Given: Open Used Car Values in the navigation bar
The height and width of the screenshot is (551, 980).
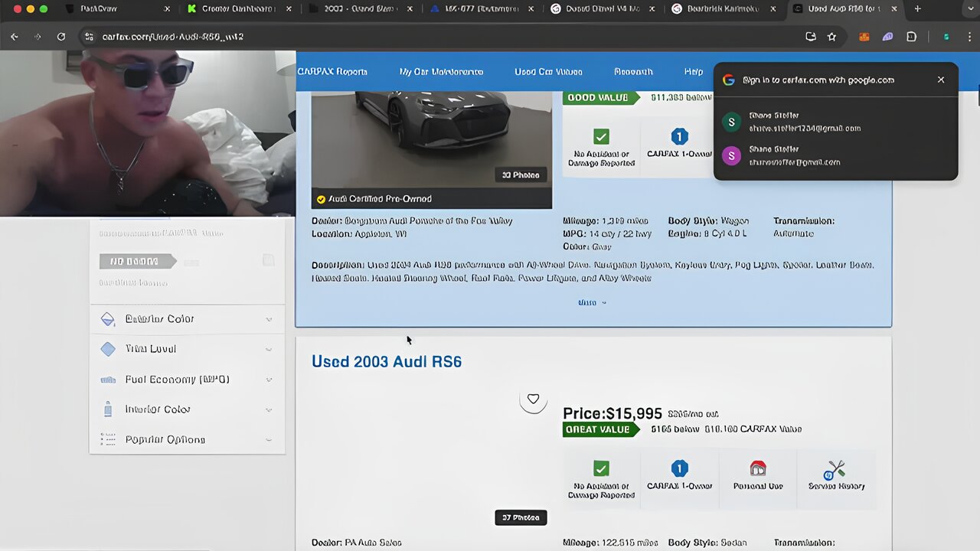Looking at the screenshot, I should pyautogui.click(x=548, y=71).
